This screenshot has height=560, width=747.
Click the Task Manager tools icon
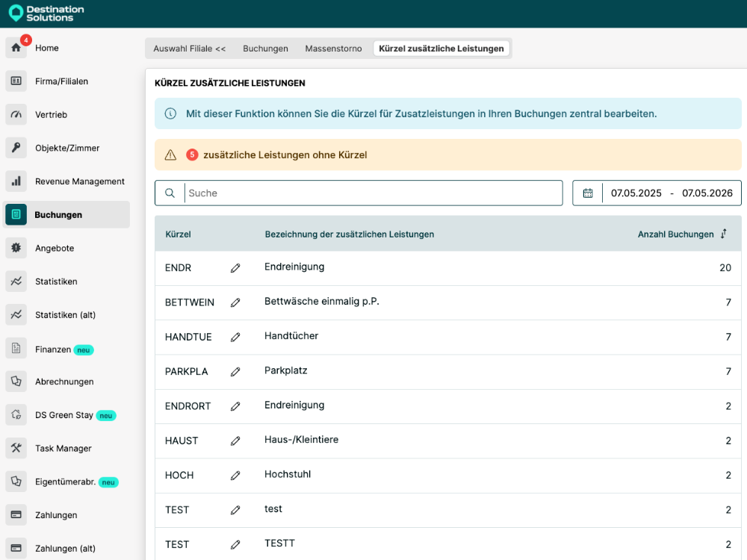16,448
